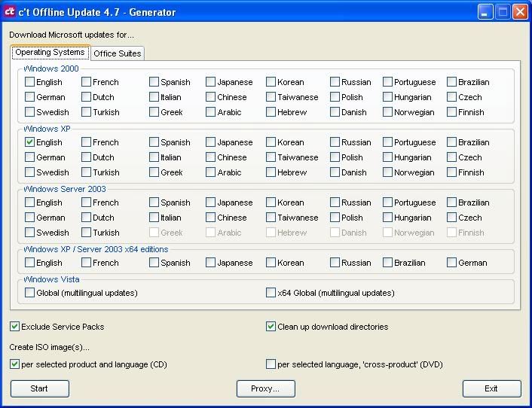Check Taiwanese under Windows 2000

(271, 97)
